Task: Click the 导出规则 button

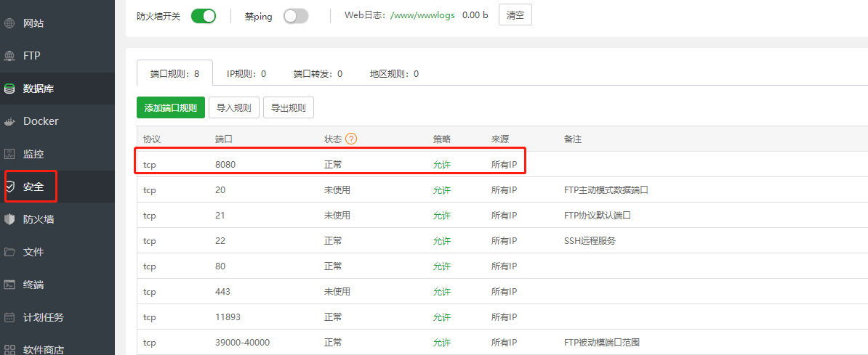Action: (289, 107)
